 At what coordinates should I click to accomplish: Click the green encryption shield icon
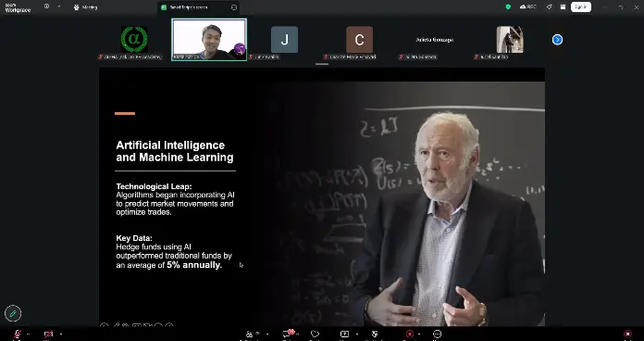508,7
